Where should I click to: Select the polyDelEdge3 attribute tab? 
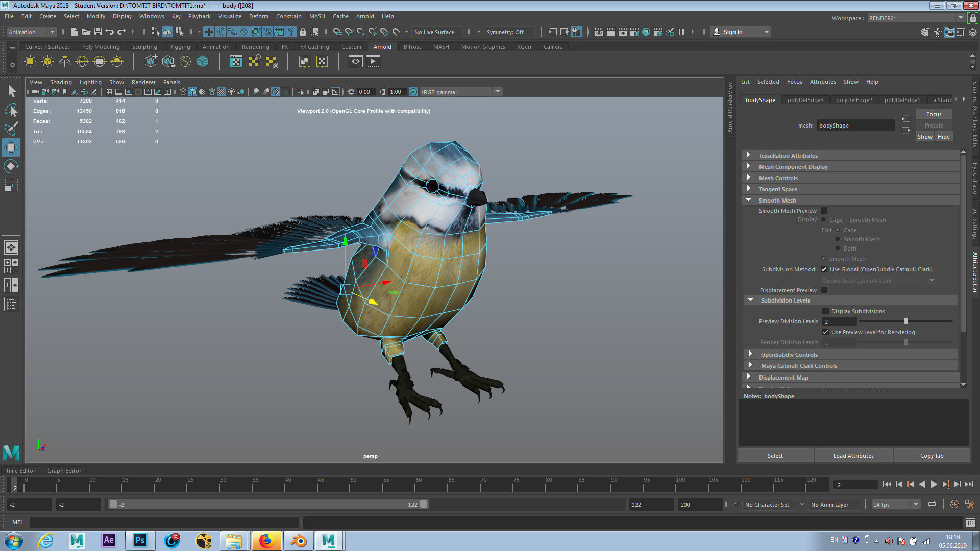point(805,100)
